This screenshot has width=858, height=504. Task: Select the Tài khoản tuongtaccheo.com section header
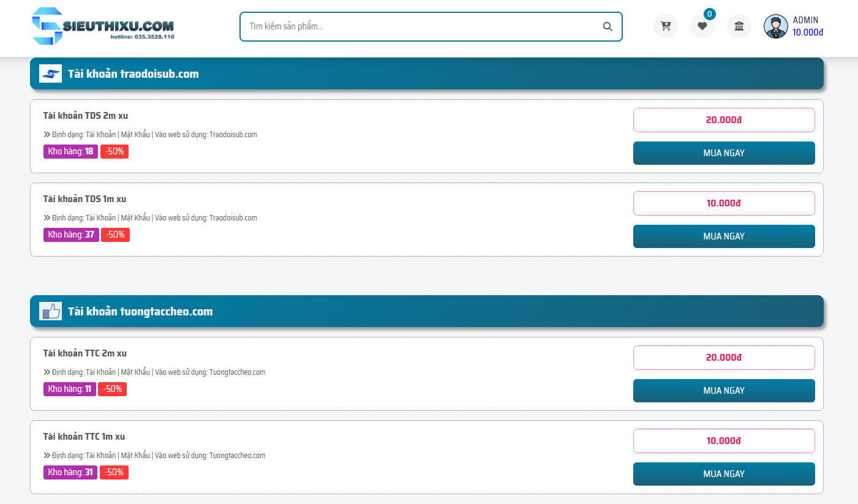click(x=140, y=312)
